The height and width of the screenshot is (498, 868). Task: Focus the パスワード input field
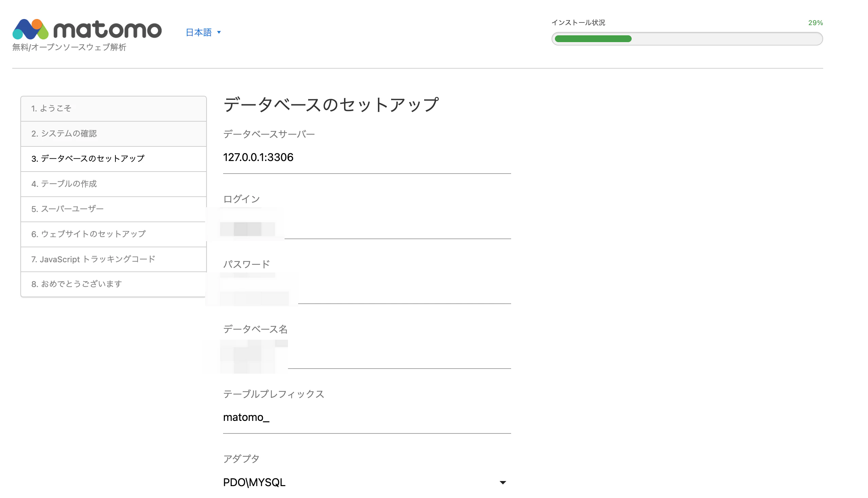[x=367, y=288]
